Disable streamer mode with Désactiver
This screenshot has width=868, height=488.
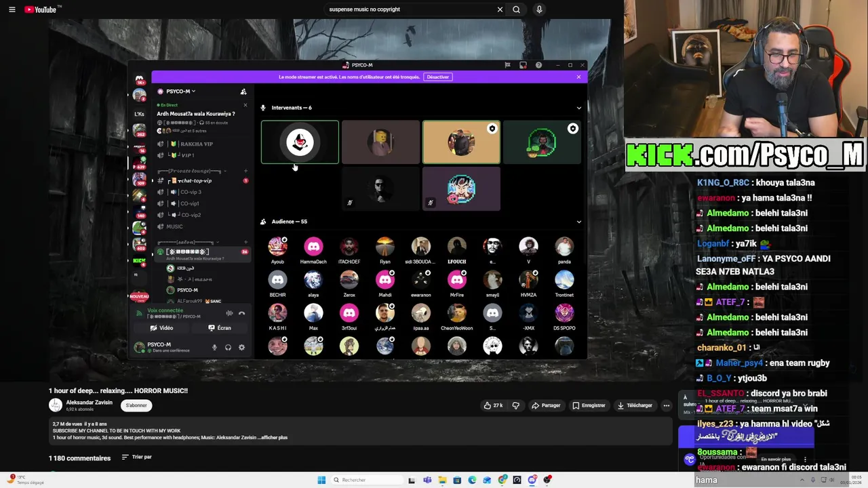click(437, 77)
